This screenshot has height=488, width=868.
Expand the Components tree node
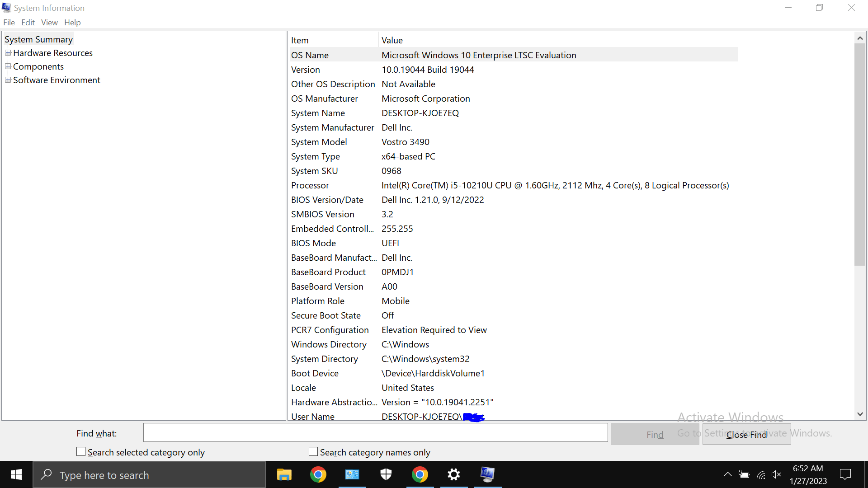coord(8,66)
